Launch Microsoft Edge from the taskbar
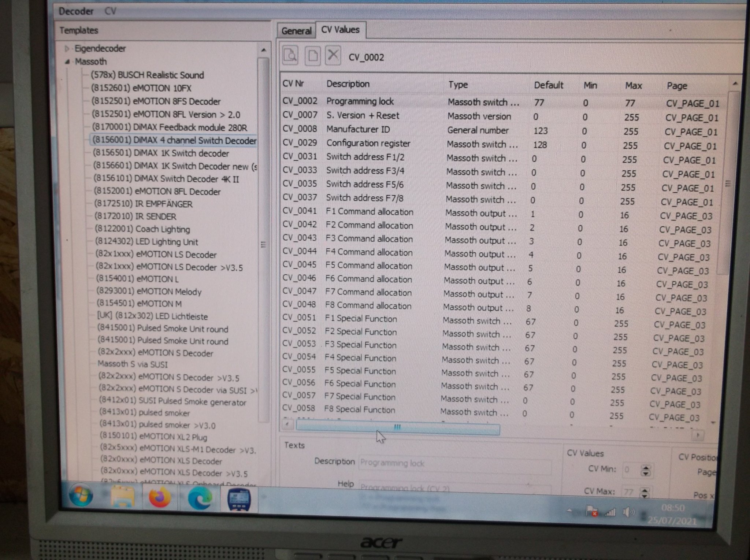Screen dimensions: 750x560 point(200,498)
